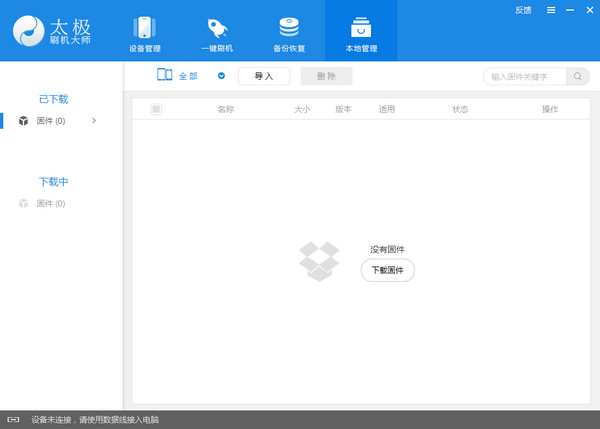Click the 备份恢复 disk stack icon
Screen dimensions: 600x429
(x=289, y=27)
